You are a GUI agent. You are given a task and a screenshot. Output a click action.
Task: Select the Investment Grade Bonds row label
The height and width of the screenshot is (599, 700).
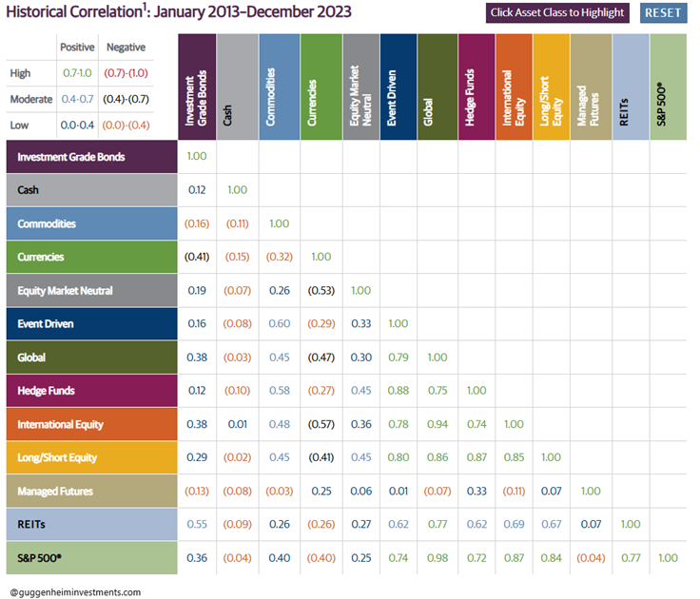(x=91, y=157)
